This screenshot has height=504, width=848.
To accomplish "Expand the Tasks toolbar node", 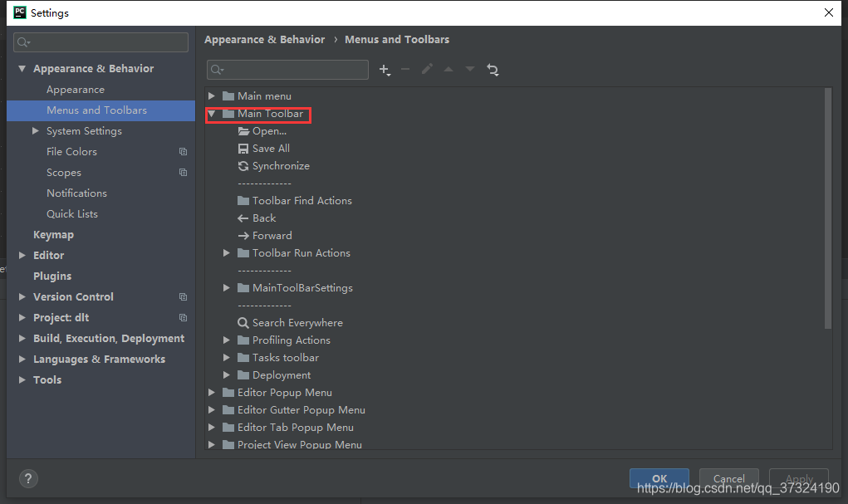I will click(227, 358).
